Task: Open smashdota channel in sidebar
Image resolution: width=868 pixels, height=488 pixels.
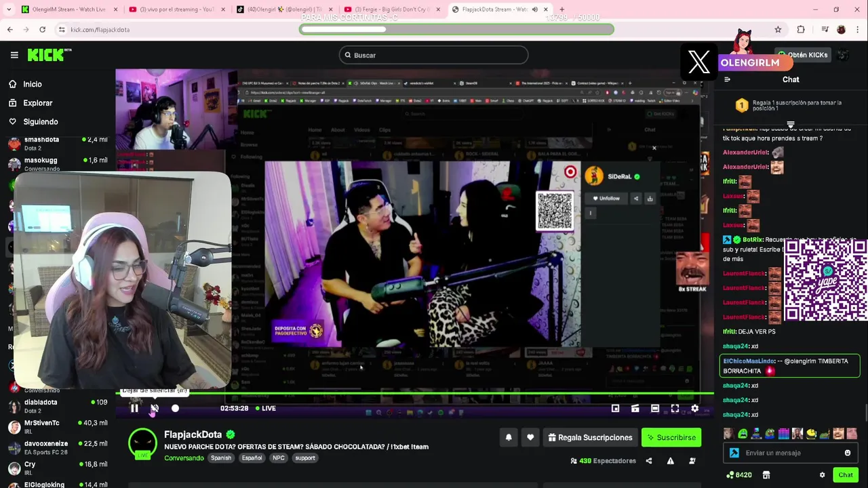Action: point(58,143)
